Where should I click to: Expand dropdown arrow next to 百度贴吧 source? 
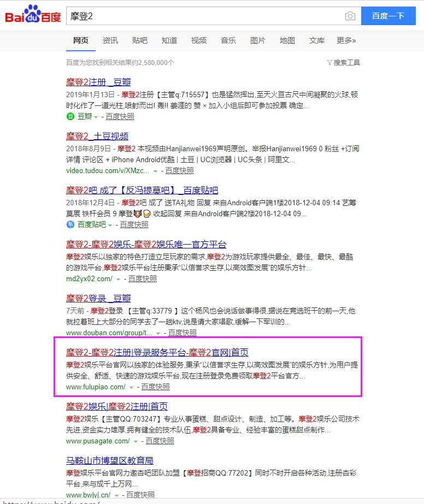coord(110,226)
